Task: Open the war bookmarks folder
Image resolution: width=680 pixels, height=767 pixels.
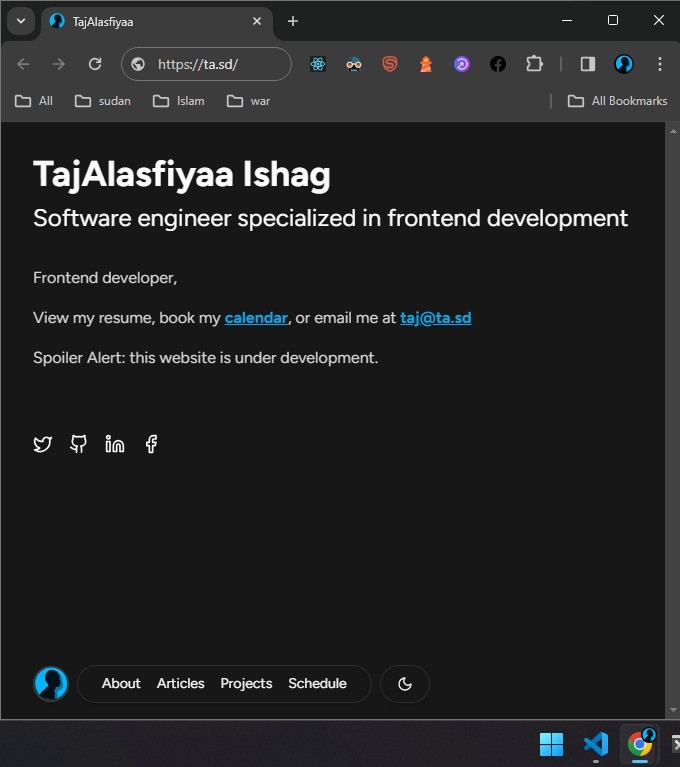Action: point(248,101)
